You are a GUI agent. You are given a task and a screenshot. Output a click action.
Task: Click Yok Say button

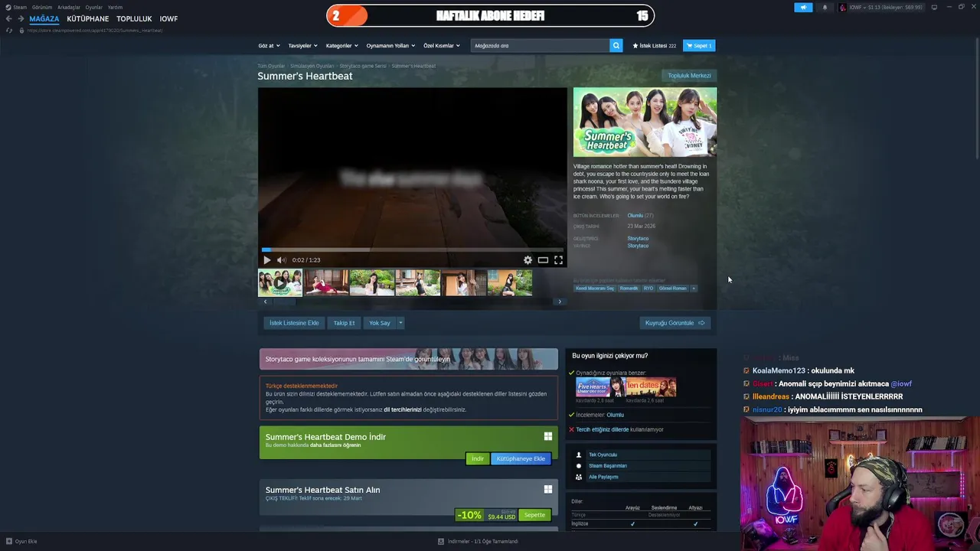[380, 323]
